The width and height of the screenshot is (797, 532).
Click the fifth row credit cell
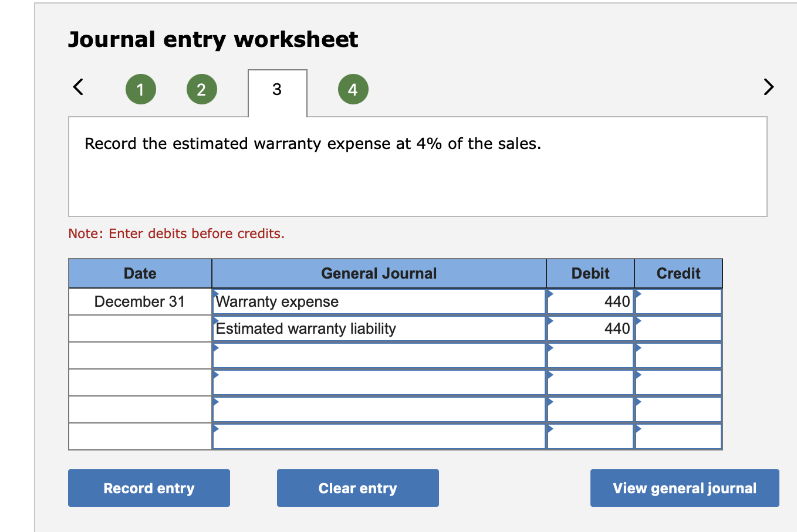678,409
